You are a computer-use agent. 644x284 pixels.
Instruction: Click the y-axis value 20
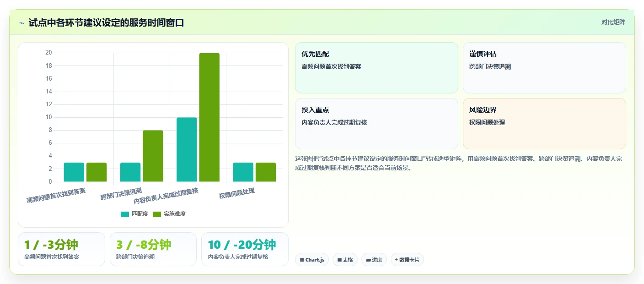tap(48, 53)
